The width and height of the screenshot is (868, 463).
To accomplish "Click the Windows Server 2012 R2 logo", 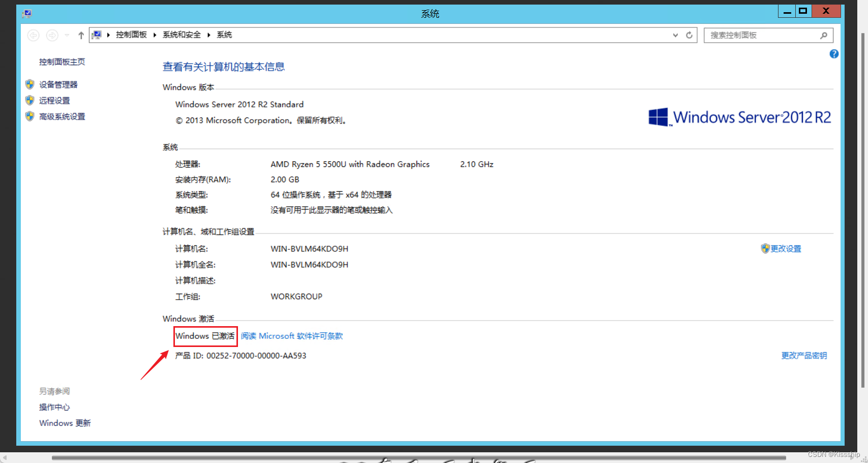I will [x=740, y=117].
